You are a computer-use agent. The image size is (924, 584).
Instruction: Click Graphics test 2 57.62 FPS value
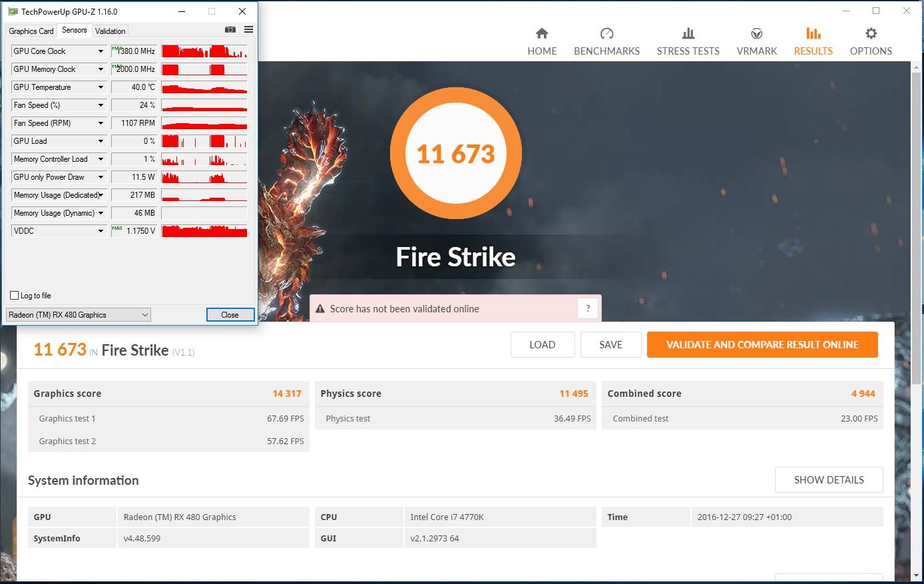click(x=286, y=441)
